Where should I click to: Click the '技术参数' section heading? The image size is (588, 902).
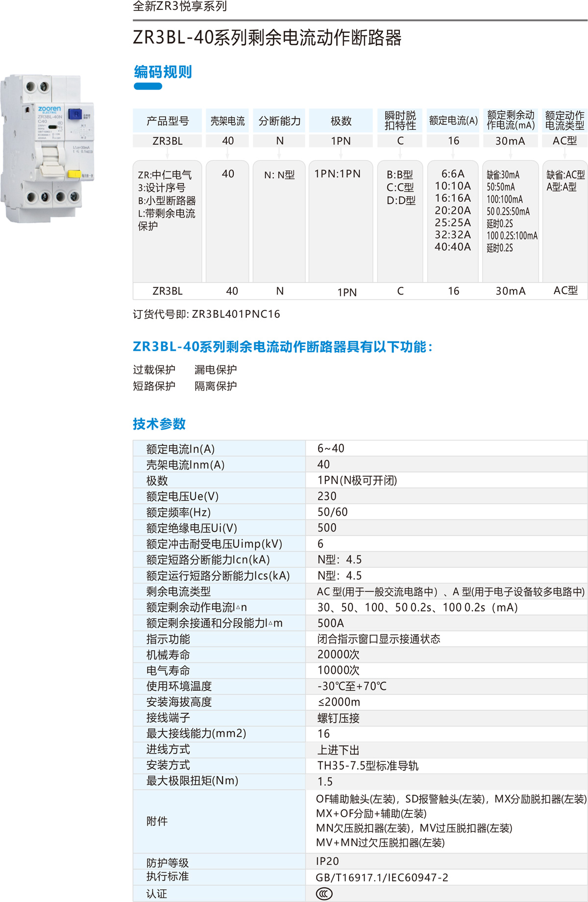[159, 424]
